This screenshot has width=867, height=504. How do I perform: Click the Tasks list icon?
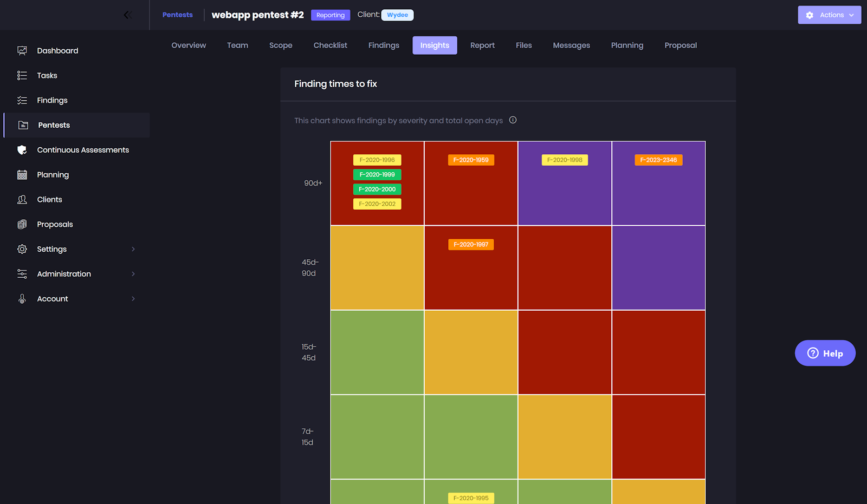[22, 76]
